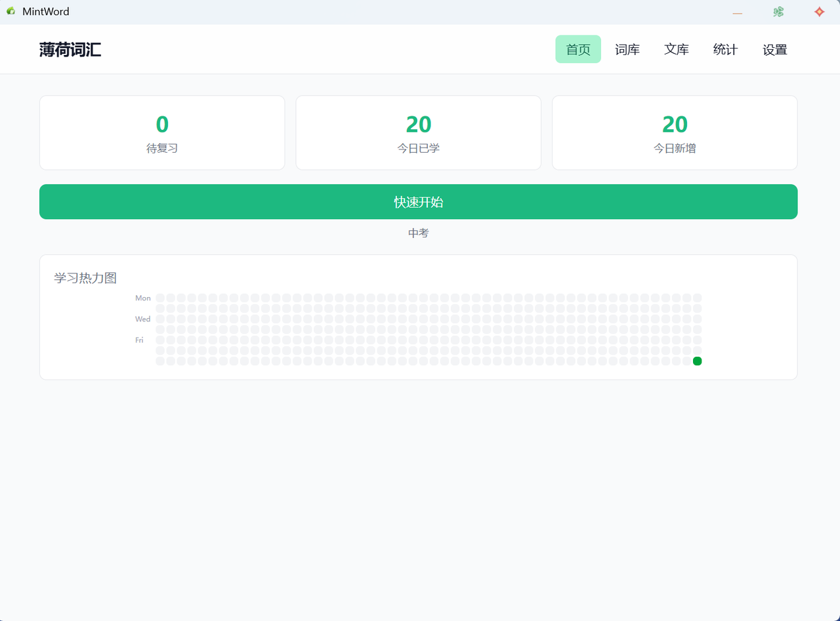
Task: Click the 中考 wordbook label
Action: (419, 233)
